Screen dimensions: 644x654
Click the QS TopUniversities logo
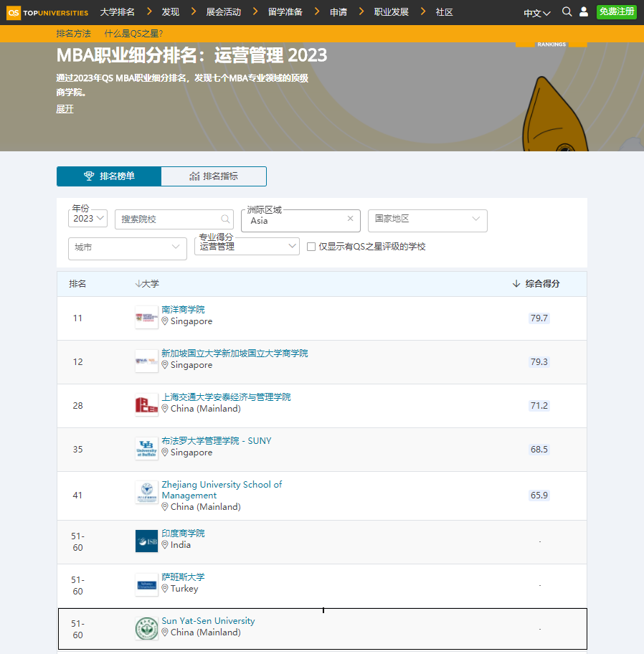coord(47,12)
